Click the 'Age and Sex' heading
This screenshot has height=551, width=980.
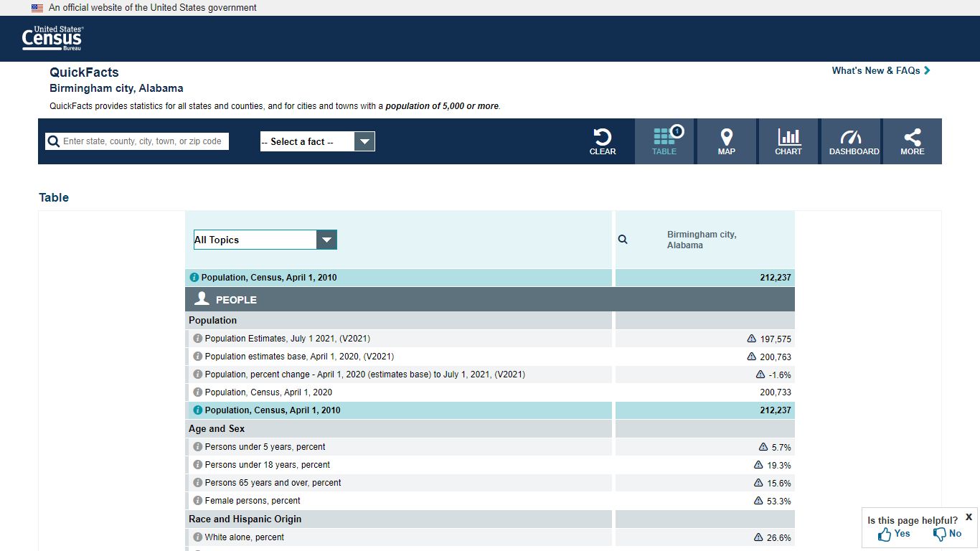click(x=217, y=429)
